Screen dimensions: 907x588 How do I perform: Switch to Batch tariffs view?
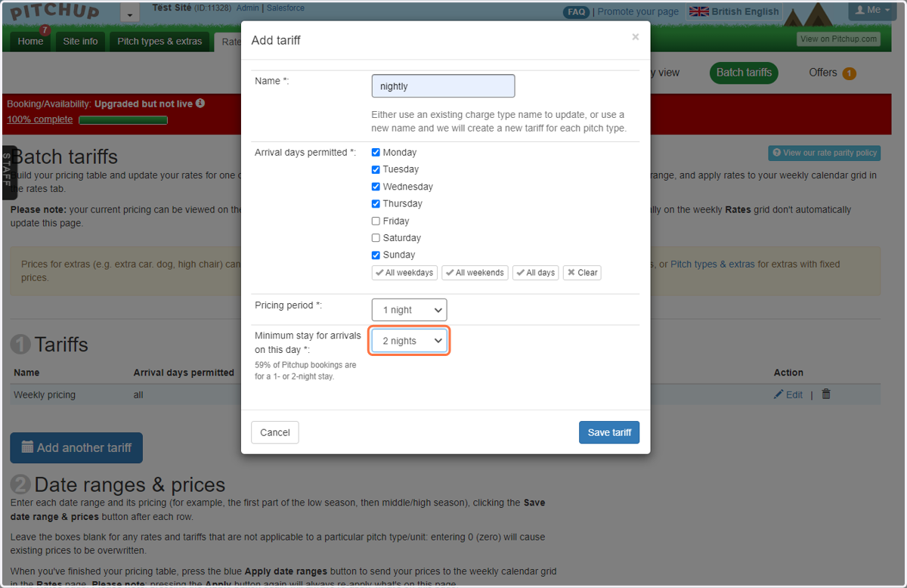(x=744, y=73)
